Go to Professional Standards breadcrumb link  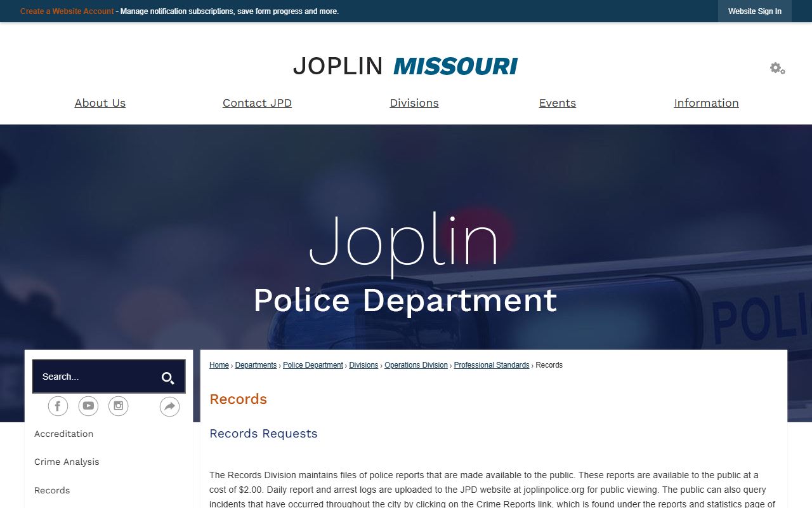tap(492, 365)
